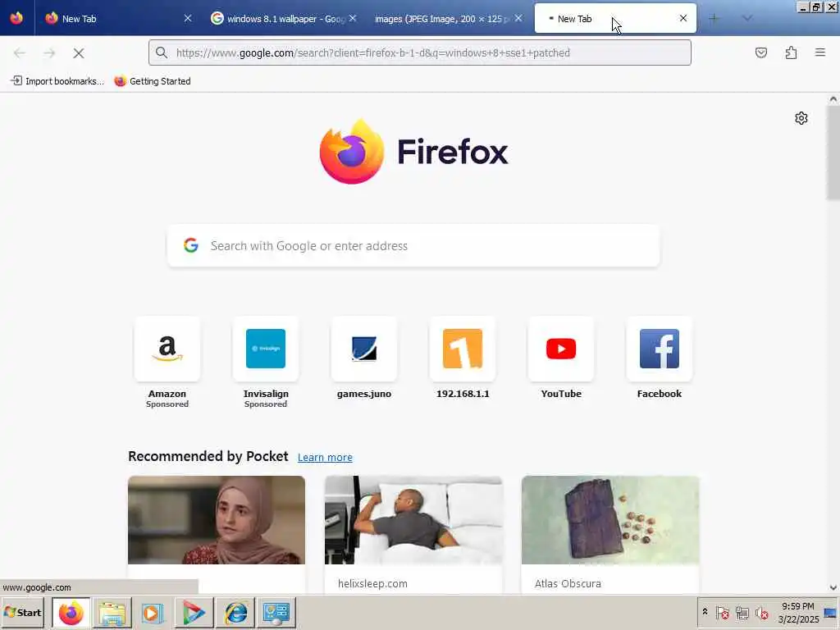Go back one page
840x630 pixels.
coord(20,53)
